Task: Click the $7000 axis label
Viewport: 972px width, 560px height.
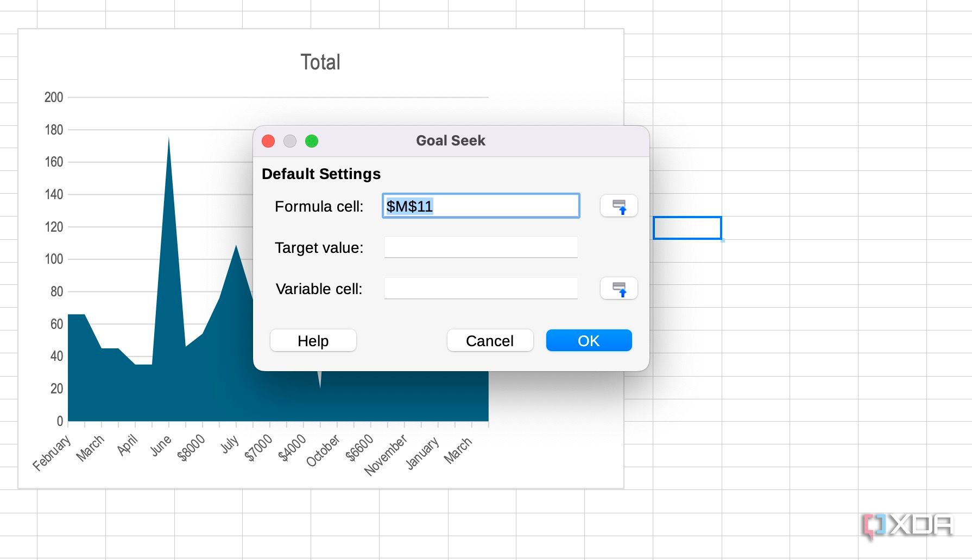Action: point(258,448)
